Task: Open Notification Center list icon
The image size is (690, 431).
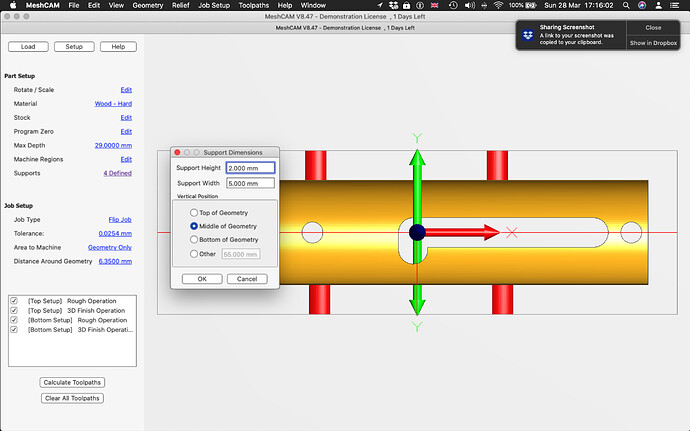Action: (x=674, y=5)
